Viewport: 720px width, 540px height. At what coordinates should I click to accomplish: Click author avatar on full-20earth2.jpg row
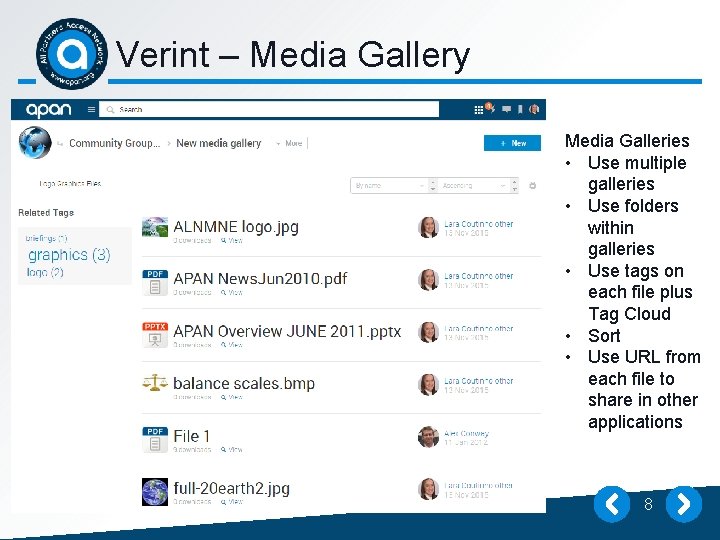pyautogui.click(x=428, y=489)
